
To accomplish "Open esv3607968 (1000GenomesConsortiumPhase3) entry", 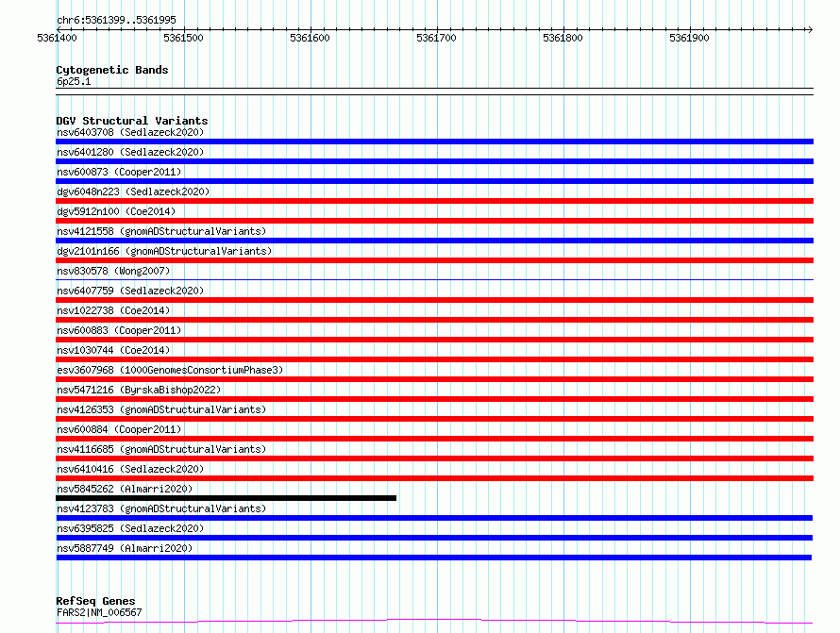I will click(x=170, y=370).
